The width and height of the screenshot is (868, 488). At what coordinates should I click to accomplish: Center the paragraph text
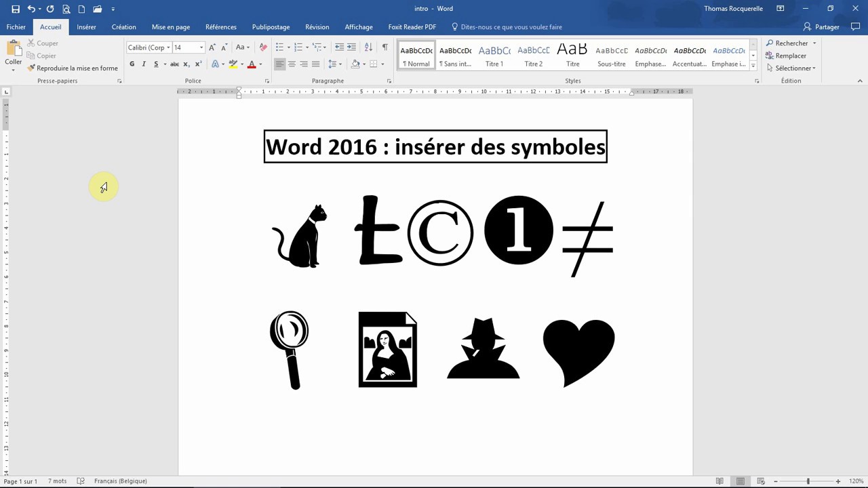coord(292,64)
